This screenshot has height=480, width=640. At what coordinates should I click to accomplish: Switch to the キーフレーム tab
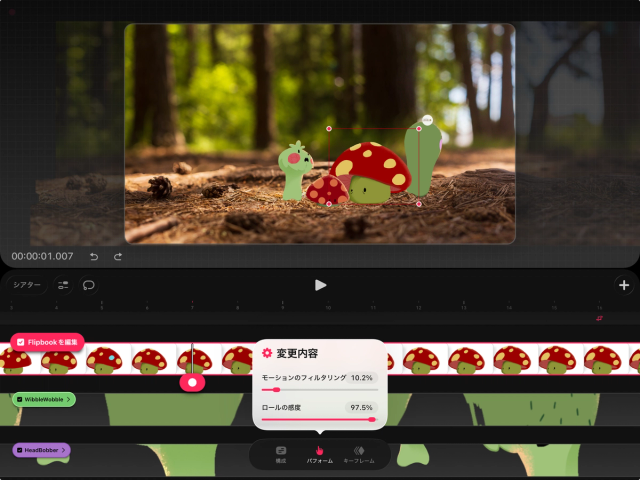click(x=359, y=454)
